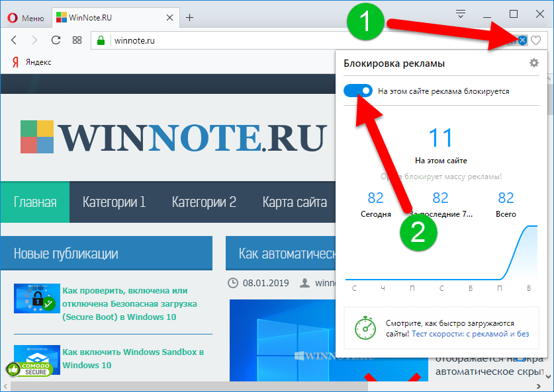Open the Windows Sandbox article link
The width and height of the screenshot is (554, 392).
[133, 358]
